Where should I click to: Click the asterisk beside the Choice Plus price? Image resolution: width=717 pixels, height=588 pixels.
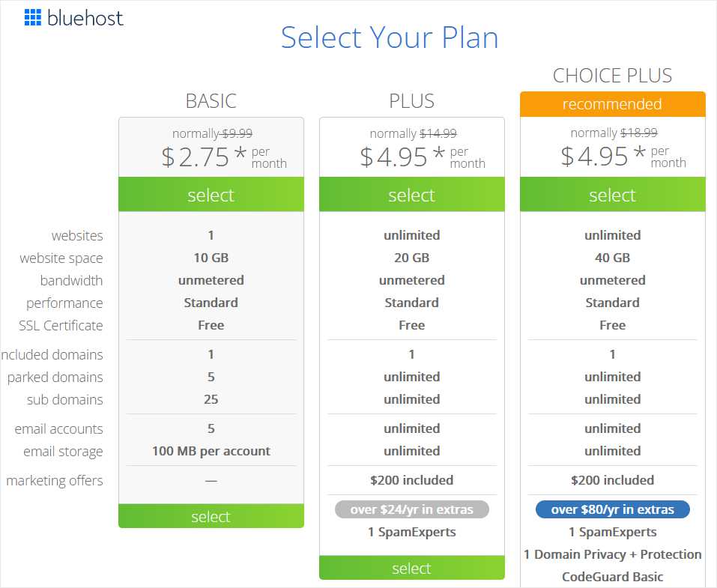[x=640, y=154]
